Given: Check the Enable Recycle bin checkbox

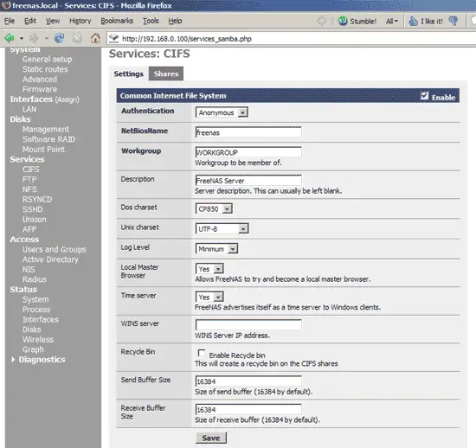Looking at the screenshot, I should pyautogui.click(x=202, y=353).
